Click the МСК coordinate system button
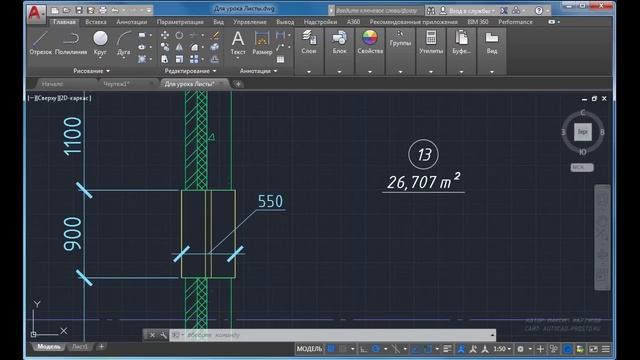Screen dimensions: 640x360 (582, 167)
